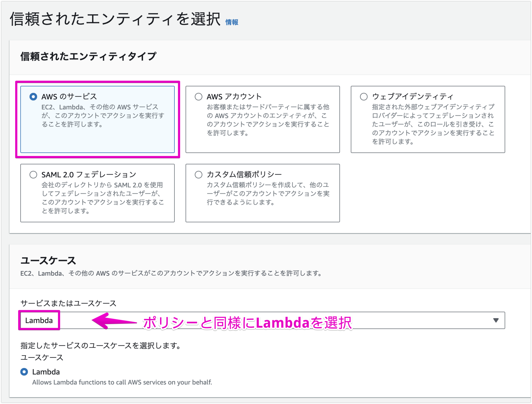Expand the service dropdown arrow
This screenshot has width=532, height=404.
click(496, 320)
